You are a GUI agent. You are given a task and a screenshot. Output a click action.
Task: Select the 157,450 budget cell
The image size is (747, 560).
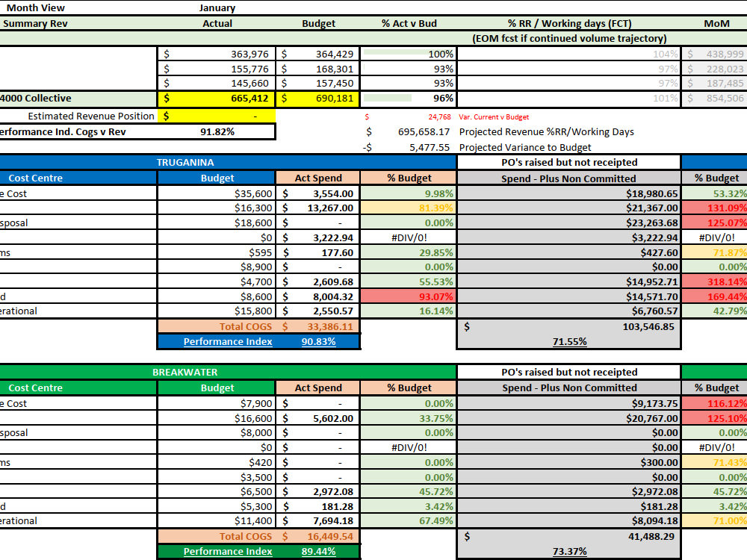(x=318, y=84)
